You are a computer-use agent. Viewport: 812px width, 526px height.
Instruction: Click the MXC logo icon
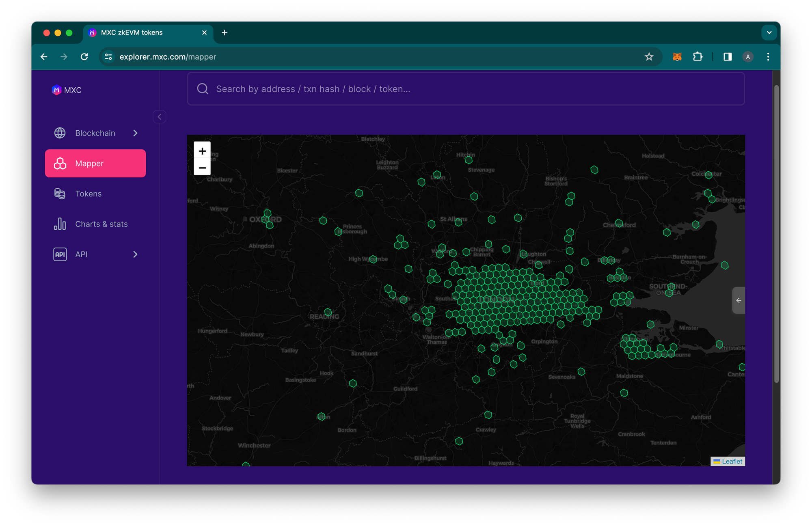point(56,90)
